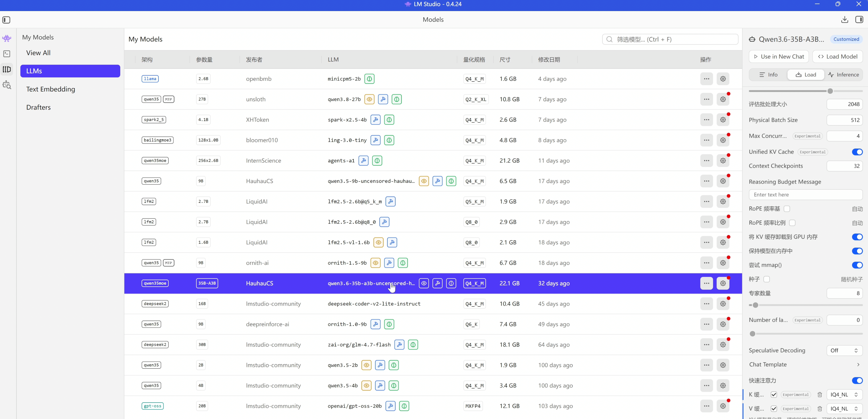Open more options for minicpm5-2b

[x=706, y=79]
